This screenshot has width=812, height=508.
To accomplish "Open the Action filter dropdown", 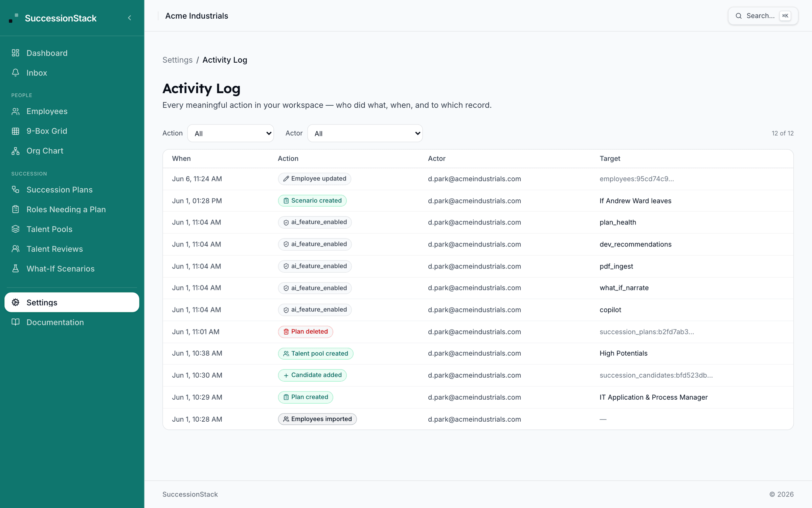I will (230, 133).
